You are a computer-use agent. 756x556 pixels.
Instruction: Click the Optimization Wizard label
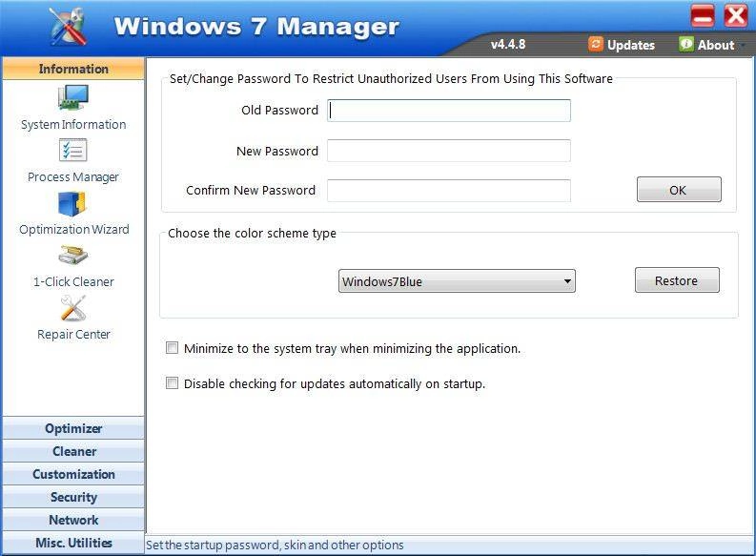point(74,229)
